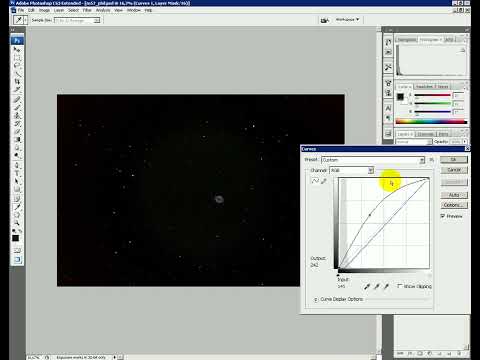This screenshot has height=360, width=480.
Task: Click the foreground color box in Color panel
Action: coord(400,97)
